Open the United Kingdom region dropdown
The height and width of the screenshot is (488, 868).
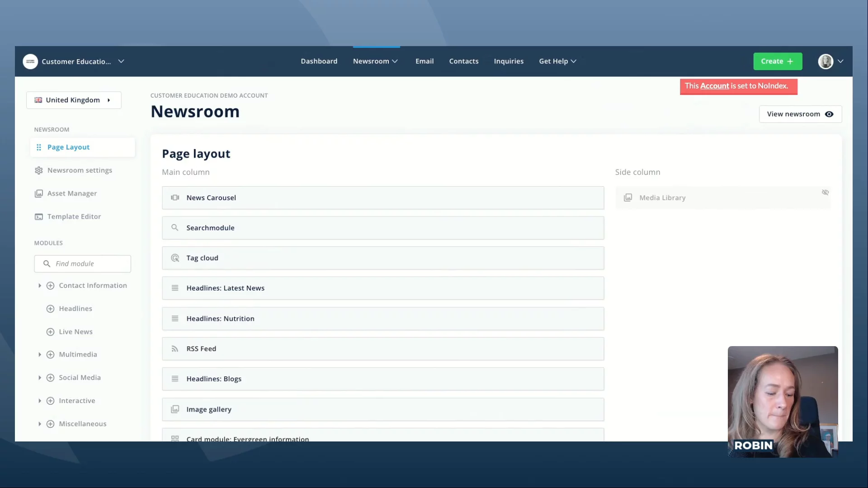(x=74, y=100)
